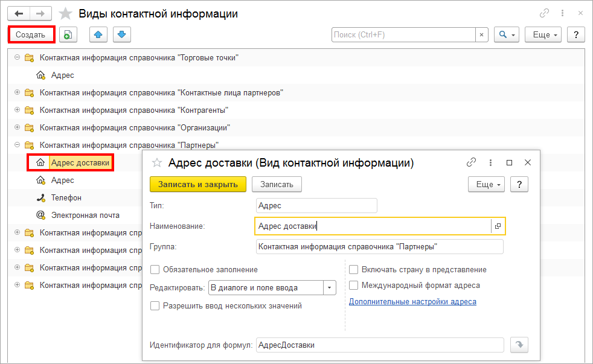The image size is (593, 364).
Task: Clear the search field with the x icon
Action: [x=481, y=35]
